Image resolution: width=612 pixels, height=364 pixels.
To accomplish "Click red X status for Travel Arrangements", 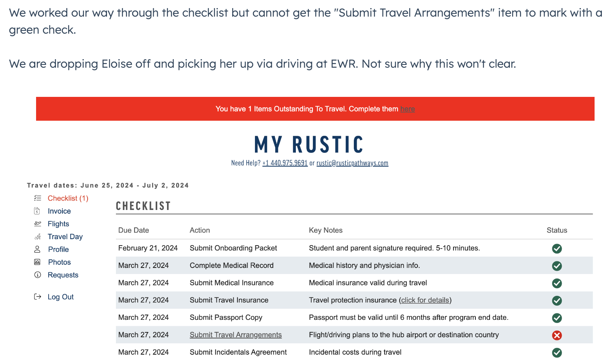I will coord(557,335).
